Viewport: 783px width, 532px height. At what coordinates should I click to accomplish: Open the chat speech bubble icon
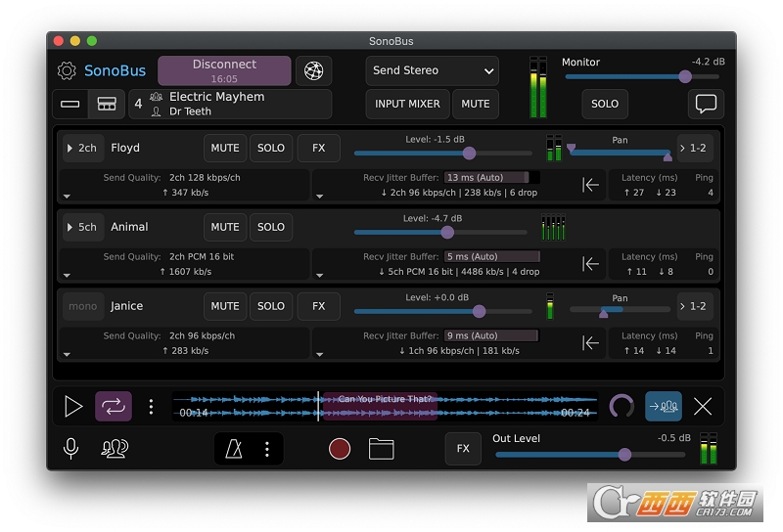tap(706, 104)
